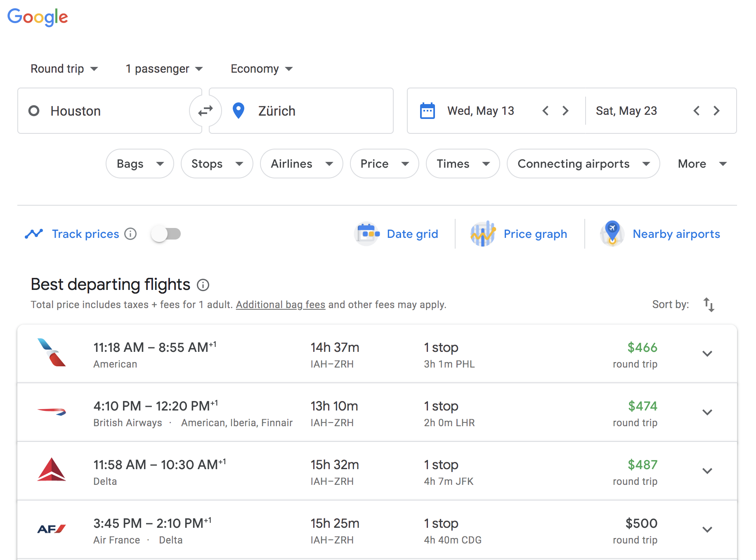Open the Stops filter
The image size is (756, 560).
pyautogui.click(x=217, y=164)
